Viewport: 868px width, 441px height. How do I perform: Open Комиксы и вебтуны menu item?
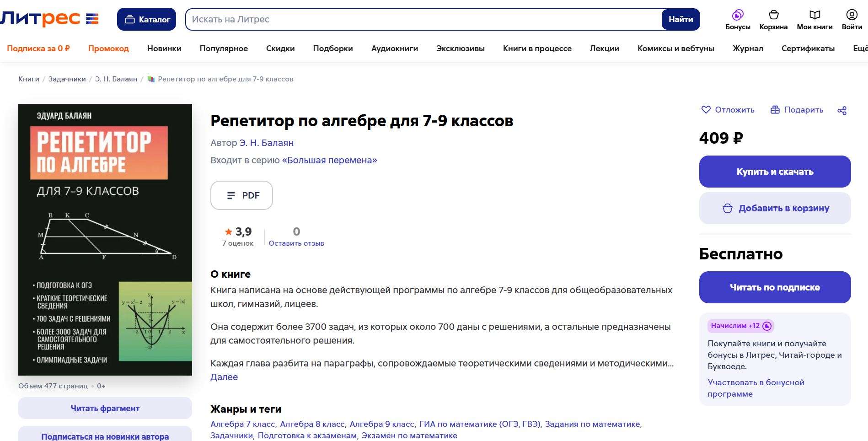(x=676, y=48)
